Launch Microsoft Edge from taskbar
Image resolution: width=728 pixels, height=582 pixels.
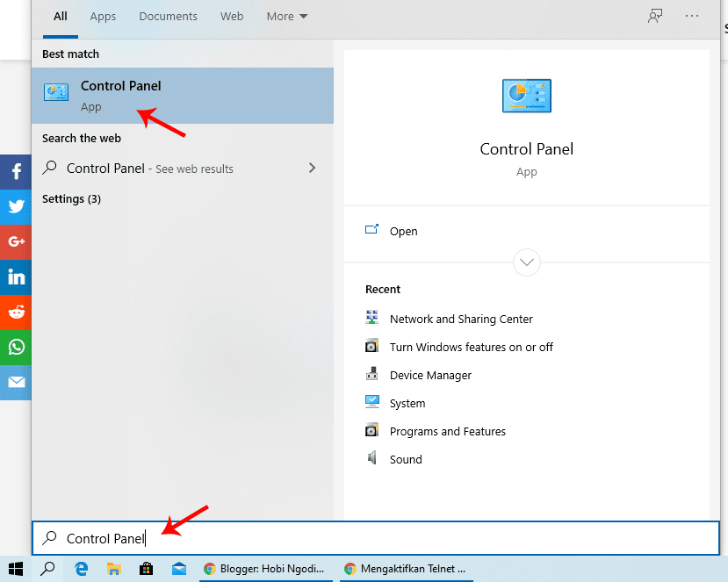pos(82,569)
